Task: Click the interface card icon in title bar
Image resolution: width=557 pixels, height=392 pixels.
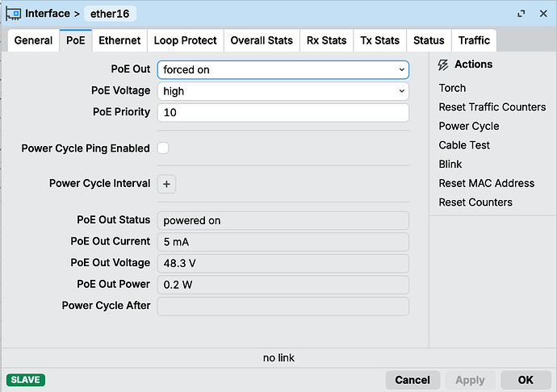Action: coord(14,14)
